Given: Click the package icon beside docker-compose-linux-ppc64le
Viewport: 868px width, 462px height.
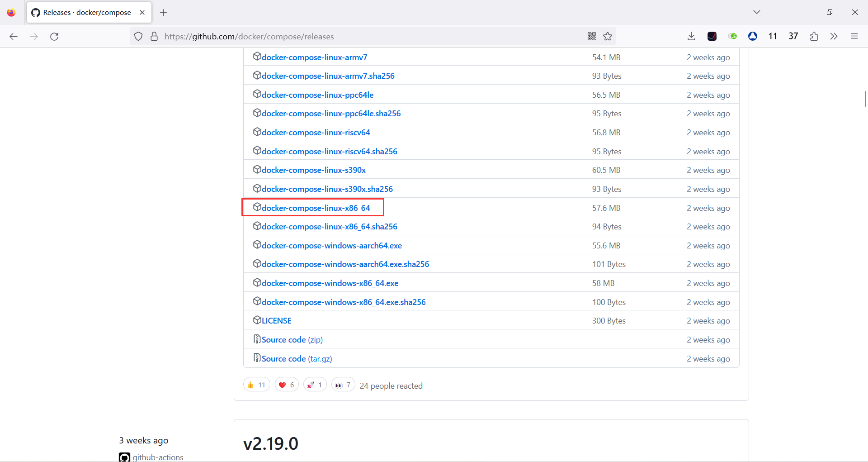Looking at the screenshot, I should pyautogui.click(x=257, y=94).
